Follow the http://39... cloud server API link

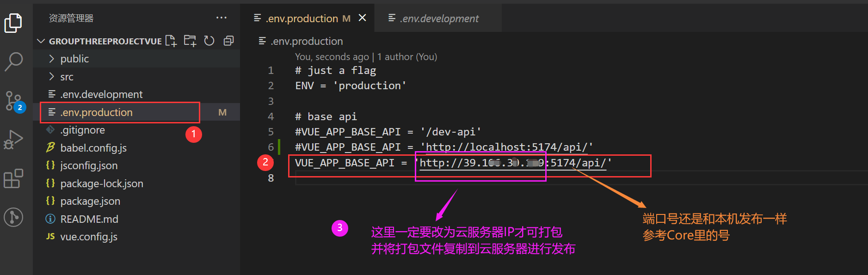[x=512, y=163]
